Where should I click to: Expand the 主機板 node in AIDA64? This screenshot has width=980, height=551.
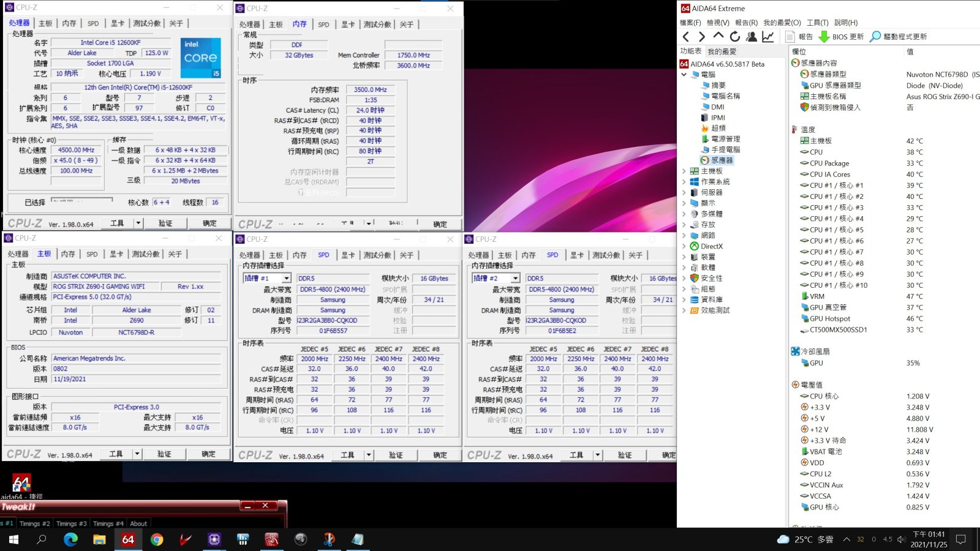(x=684, y=171)
